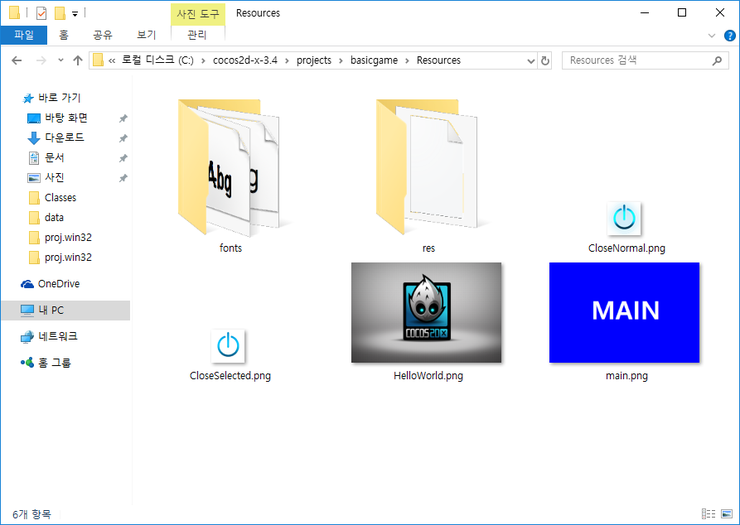
Task: Click the New Folder icon in title bar
Action: 60,13
